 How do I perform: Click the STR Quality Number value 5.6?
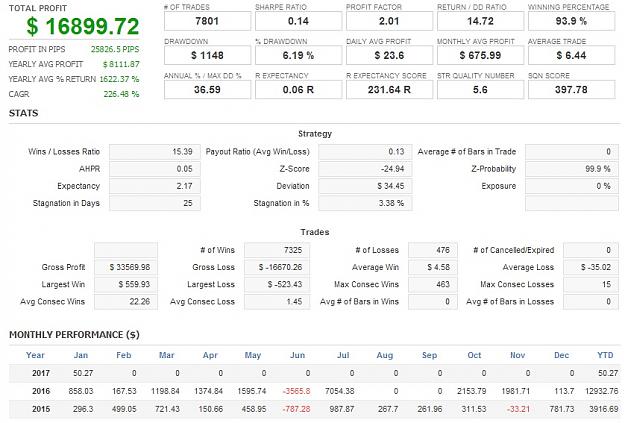coord(480,90)
